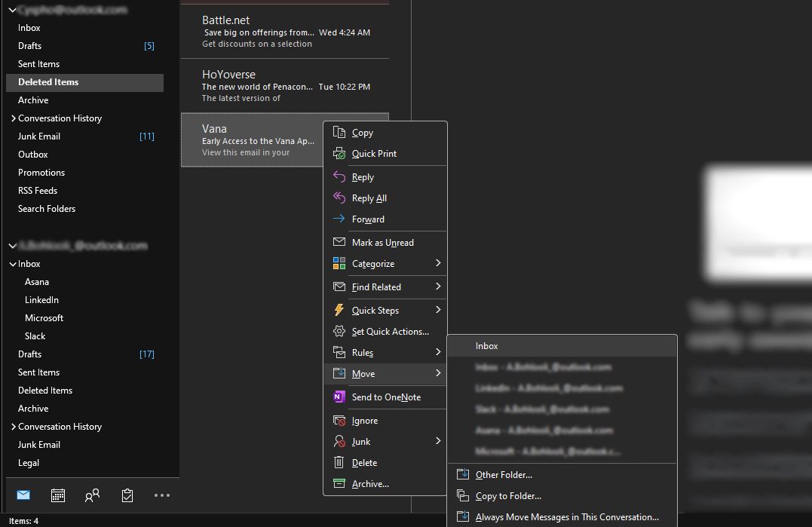Select the LinkedIn subfolder
This screenshot has width=812, height=527.
pos(41,300)
